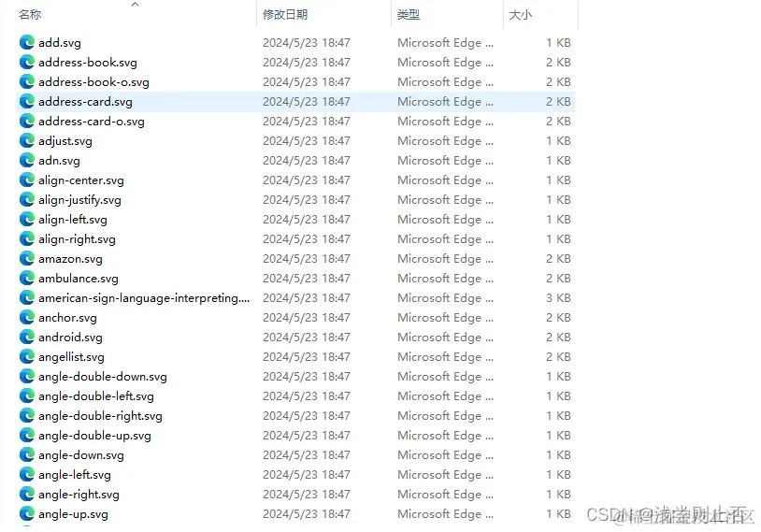Sort by the 修改日期 column header
The width and height of the screenshot is (761, 532).
pyautogui.click(x=285, y=15)
